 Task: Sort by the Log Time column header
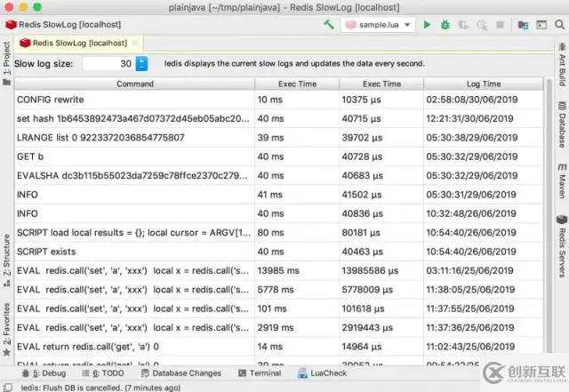(484, 84)
